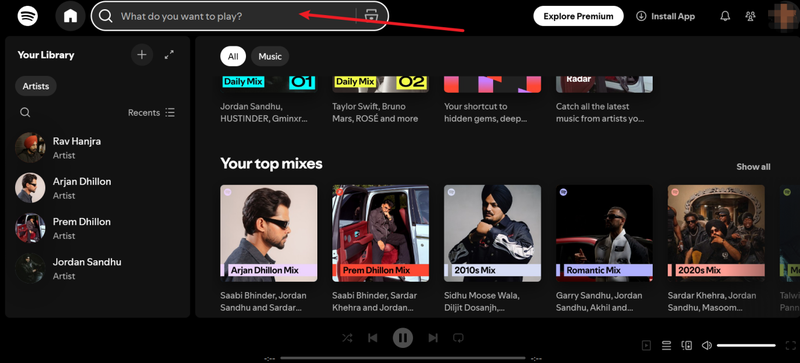
Task: Open Prem Dhillon Mix cover
Action: [x=381, y=233]
